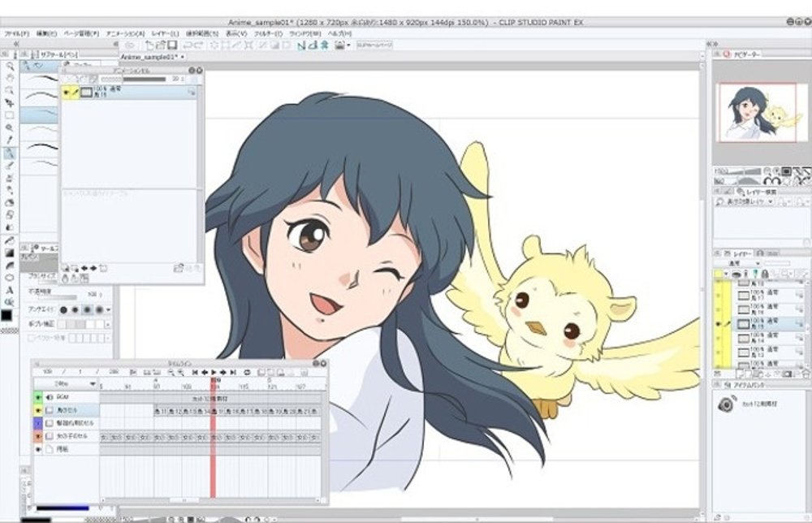This screenshot has width=812, height=523.
Task: Step to previous frame in timeline
Action: click(204, 372)
